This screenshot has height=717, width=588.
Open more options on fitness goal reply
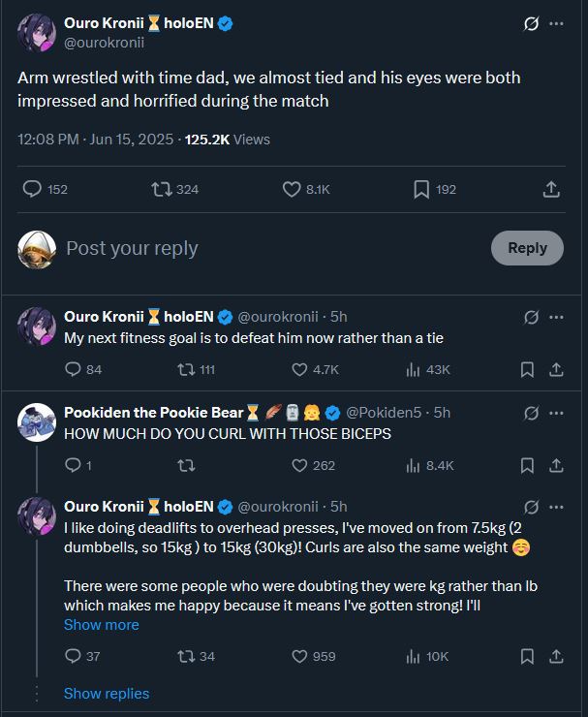coord(556,317)
